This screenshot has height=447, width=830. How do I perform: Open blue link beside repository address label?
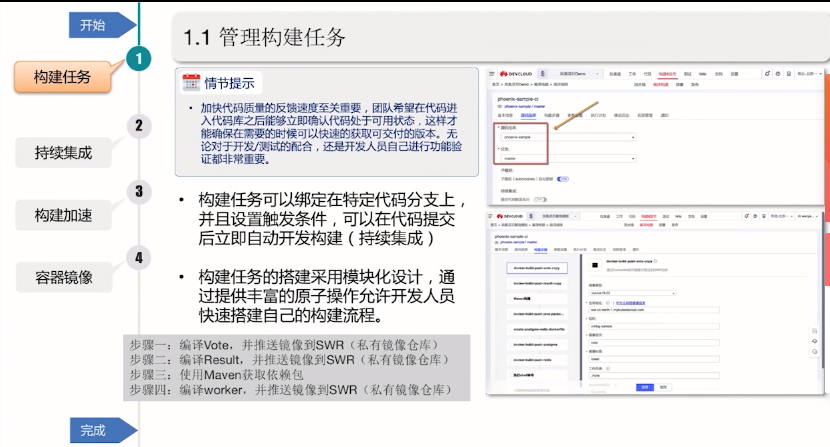[630, 303]
